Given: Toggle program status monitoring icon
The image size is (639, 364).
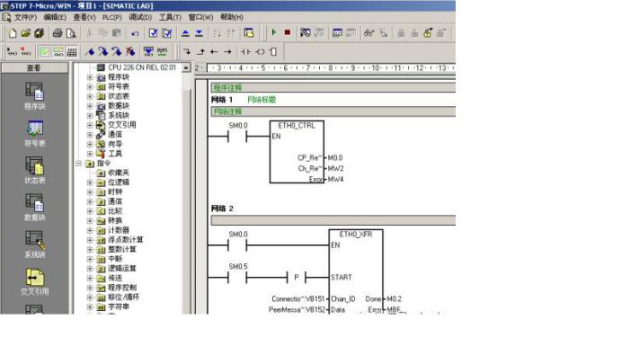Looking at the screenshot, I should click(306, 33).
